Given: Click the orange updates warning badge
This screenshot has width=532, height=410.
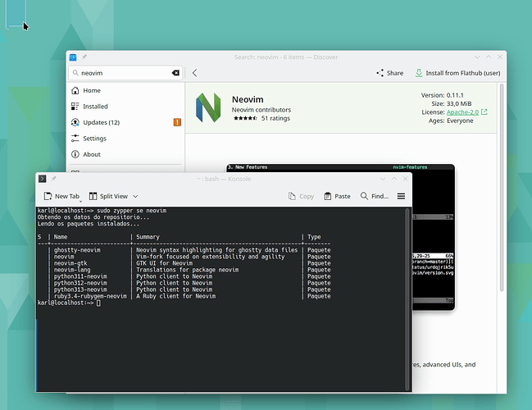Looking at the screenshot, I should [x=177, y=122].
